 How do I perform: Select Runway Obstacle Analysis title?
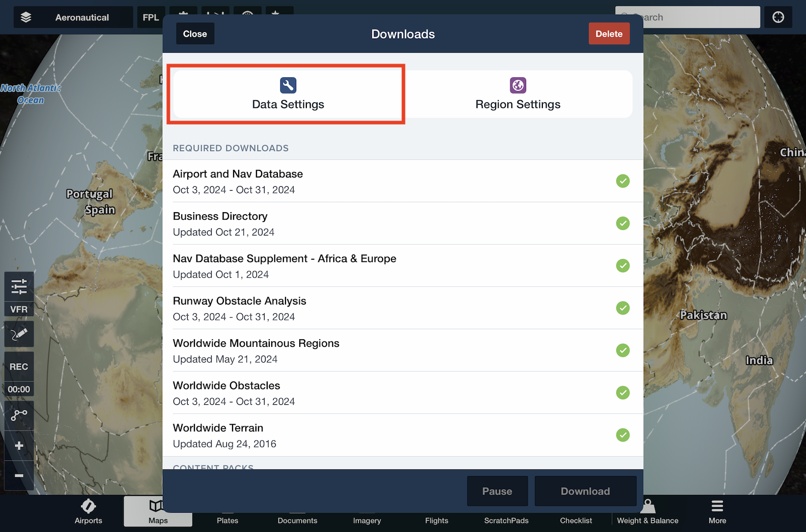[239, 301]
